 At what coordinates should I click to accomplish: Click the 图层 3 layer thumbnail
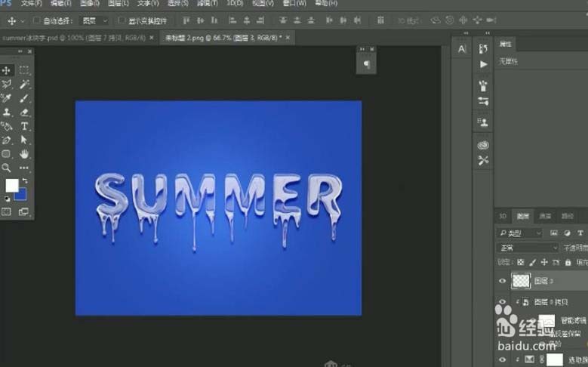click(522, 280)
